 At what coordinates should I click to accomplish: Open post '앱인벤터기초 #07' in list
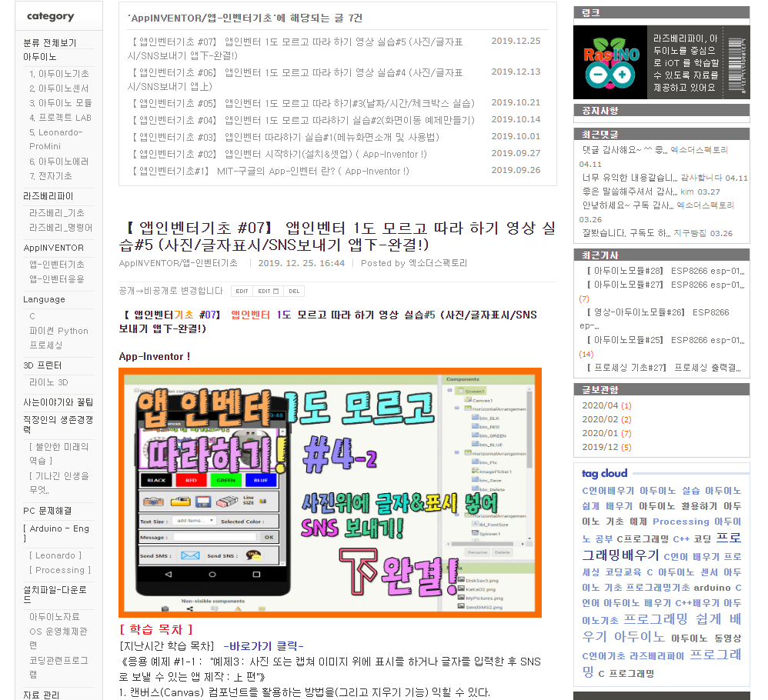click(295, 49)
